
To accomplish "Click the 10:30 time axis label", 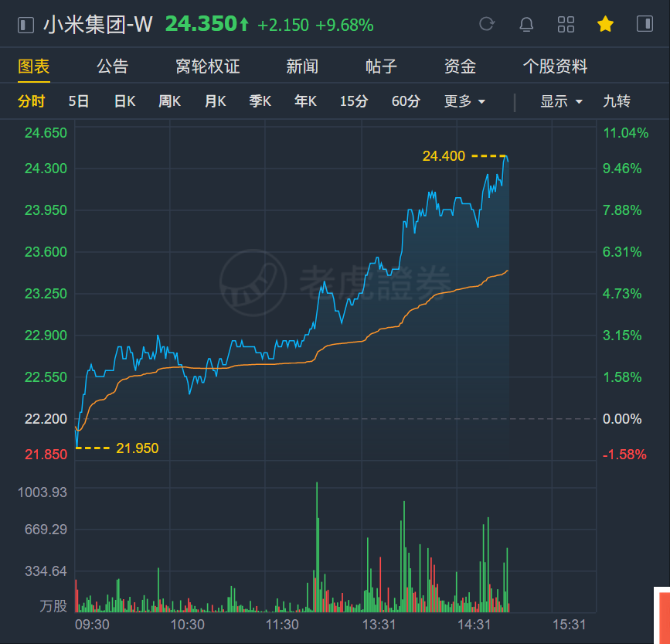I will click(x=187, y=625).
